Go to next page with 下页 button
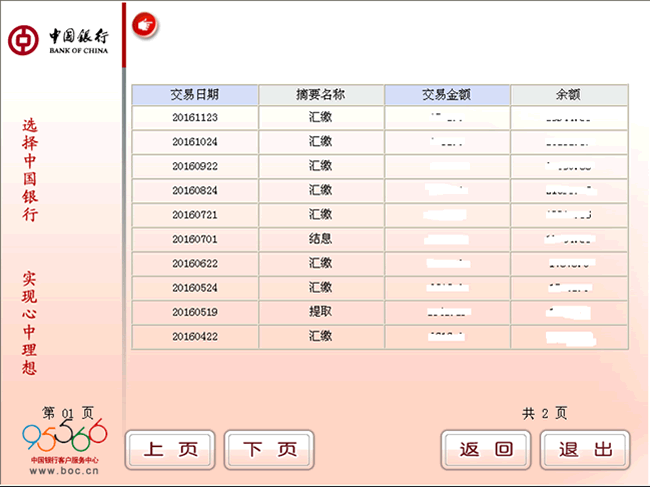The width and height of the screenshot is (650, 487). coord(269,450)
